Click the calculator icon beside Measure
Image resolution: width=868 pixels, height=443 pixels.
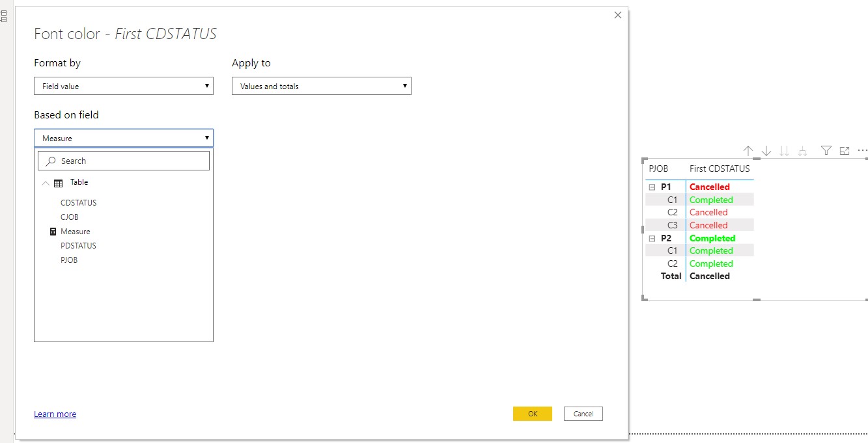click(53, 231)
